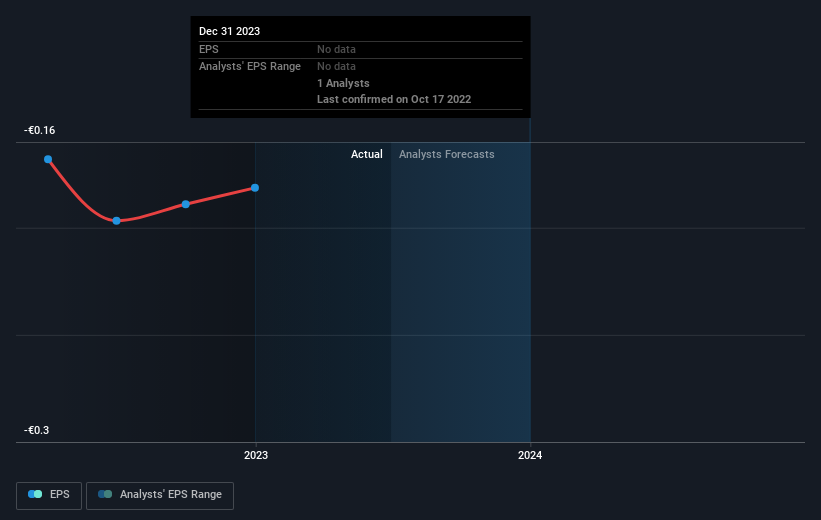Viewport: 821px width, 520px height.
Task: Click the Analysts' EPS Range legend swatch icon
Action: [x=105, y=494]
